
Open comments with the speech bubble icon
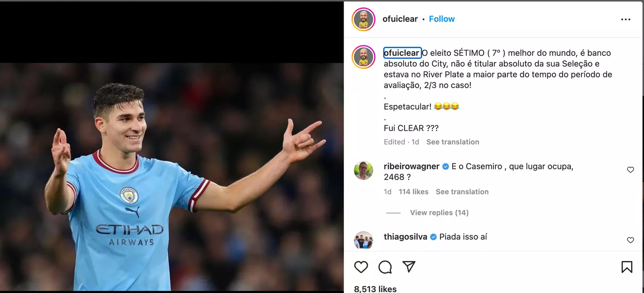(x=385, y=267)
